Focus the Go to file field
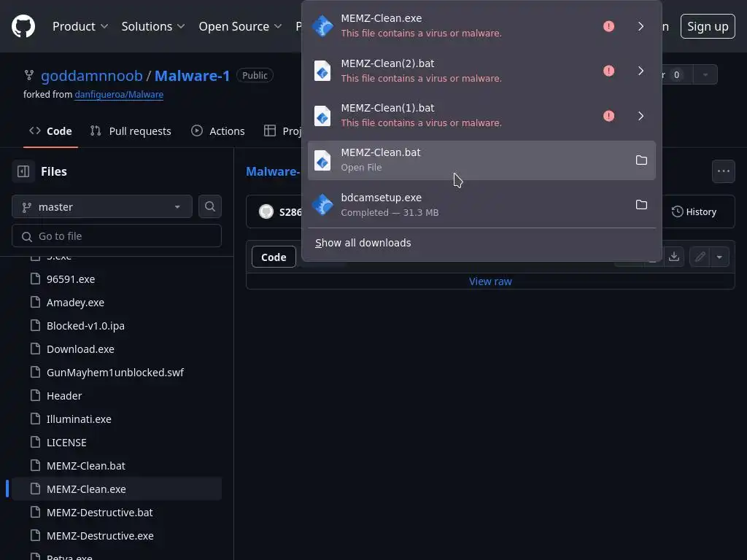 [x=117, y=236]
